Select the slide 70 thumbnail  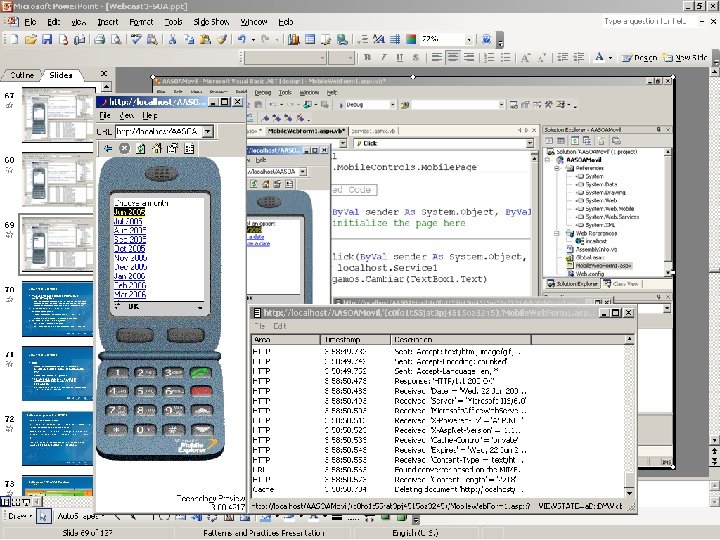tap(57, 309)
